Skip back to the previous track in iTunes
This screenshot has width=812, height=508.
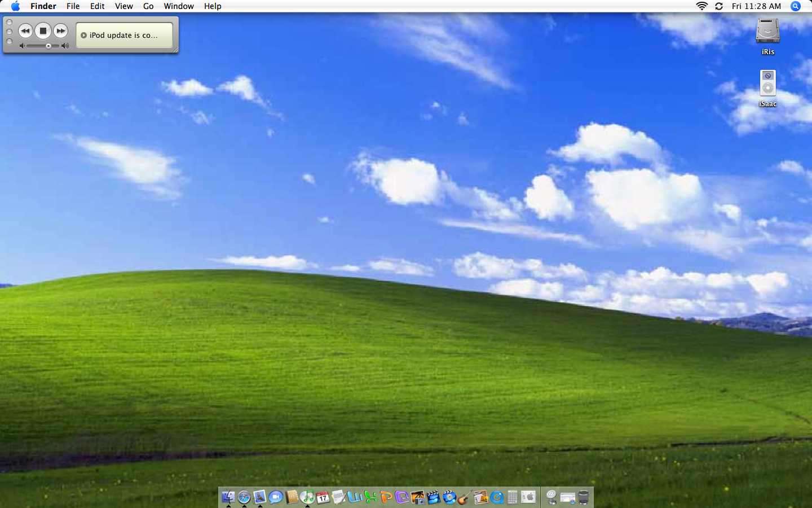click(x=25, y=30)
